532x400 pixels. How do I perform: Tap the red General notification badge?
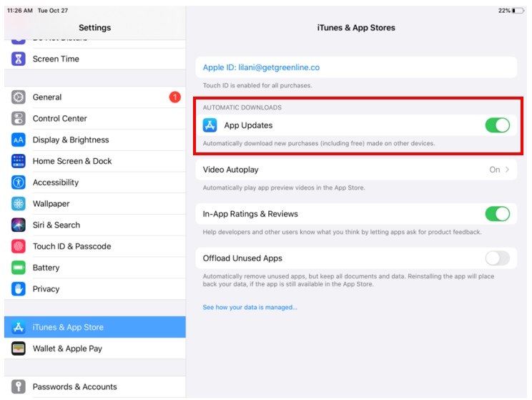[174, 97]
